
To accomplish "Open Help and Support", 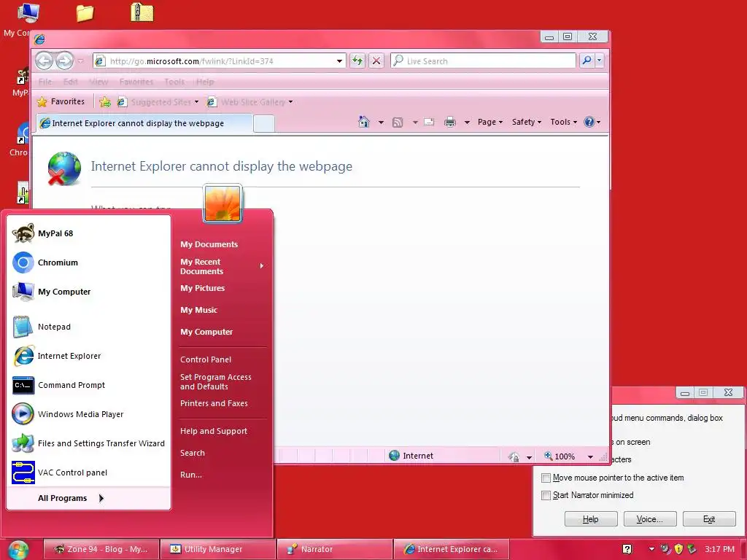I will 214,431.
